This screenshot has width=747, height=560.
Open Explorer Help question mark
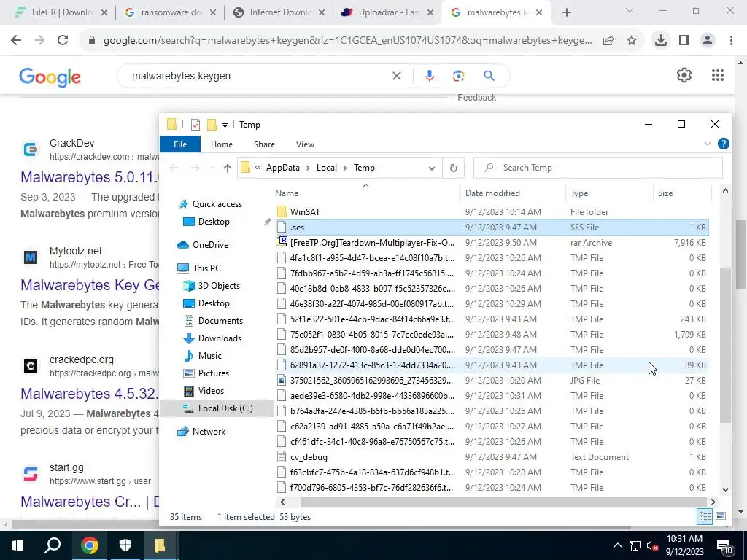723,144
